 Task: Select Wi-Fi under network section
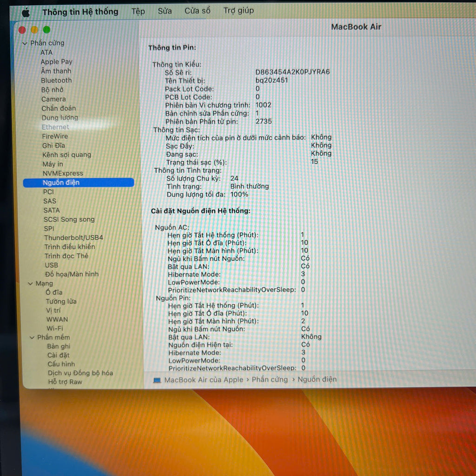click(x=55, y=328)
